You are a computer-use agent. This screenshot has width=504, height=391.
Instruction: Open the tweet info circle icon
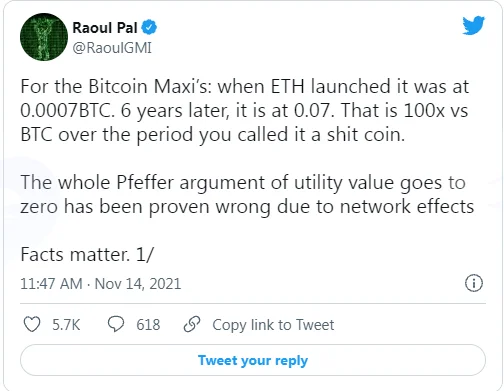[x=474, y=283]
